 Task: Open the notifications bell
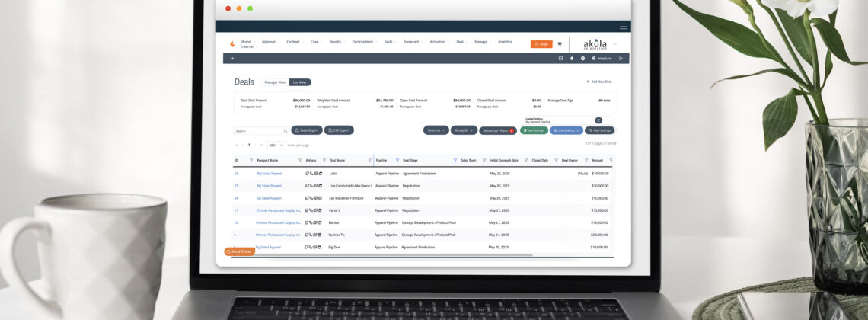(x=572, y=58)
